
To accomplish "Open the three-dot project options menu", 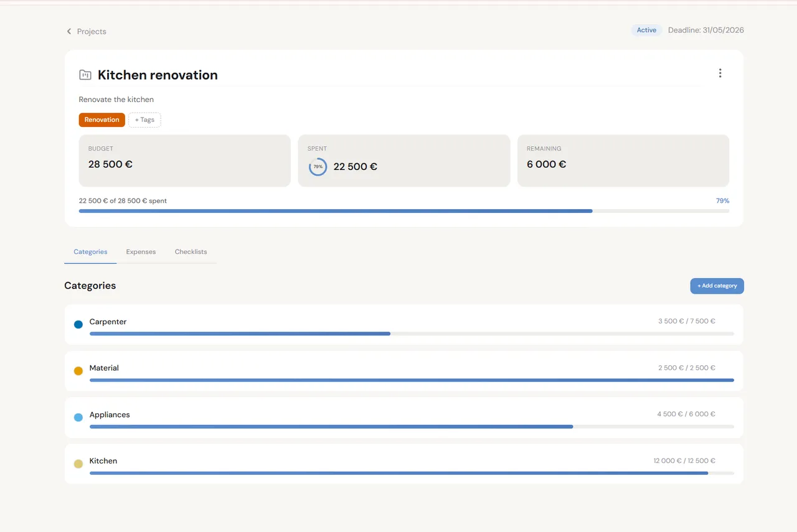I will pyautogui.click(x=720, y=73).
